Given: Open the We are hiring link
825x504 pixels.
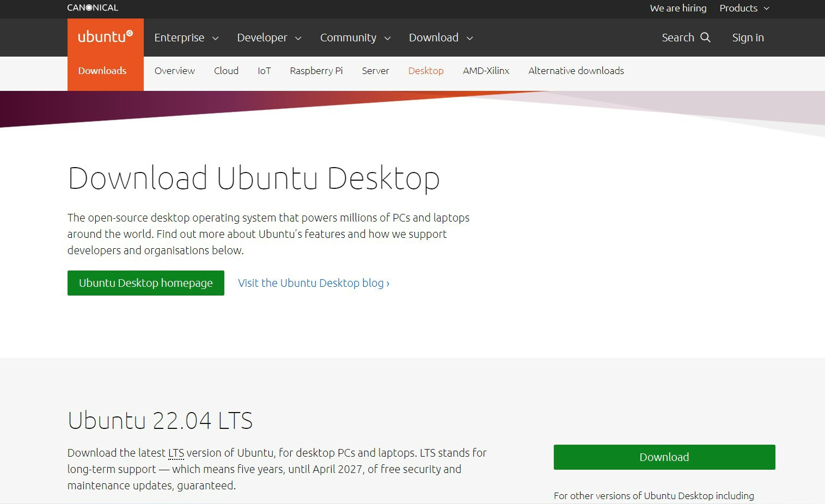Looking at the screenshot, I should (x=678, y=8).
